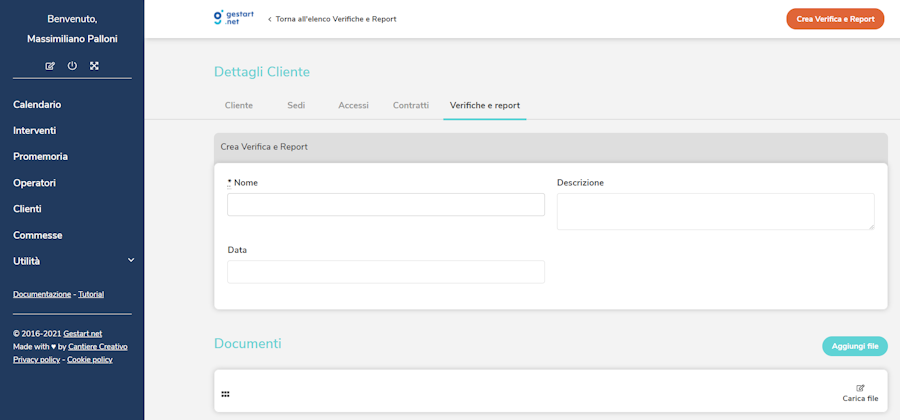
Task: Switch to the Cliente tab
Action: 239,105
